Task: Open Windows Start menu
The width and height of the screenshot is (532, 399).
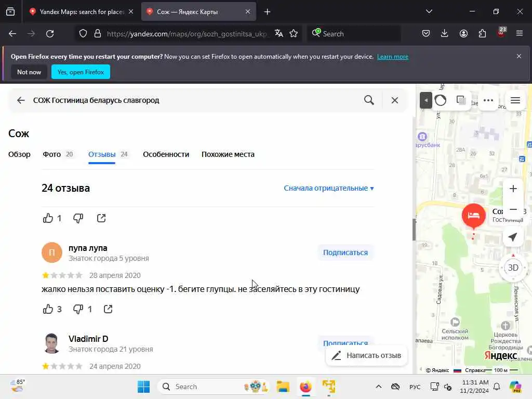Action: click(144, 387)
